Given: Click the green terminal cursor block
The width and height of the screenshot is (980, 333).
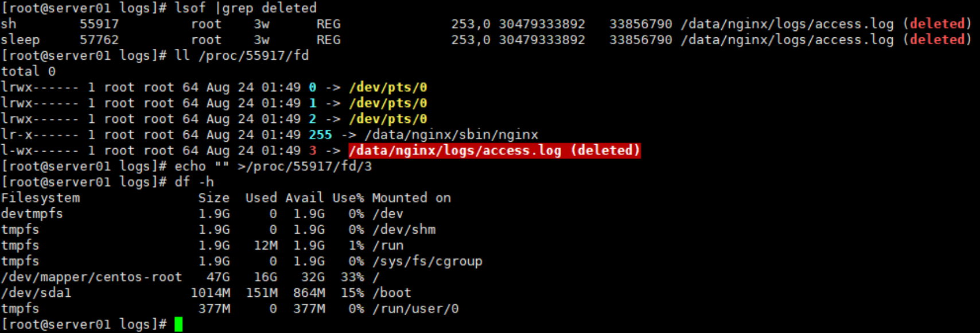Looking at the screenshot, I should coord(178,324).
